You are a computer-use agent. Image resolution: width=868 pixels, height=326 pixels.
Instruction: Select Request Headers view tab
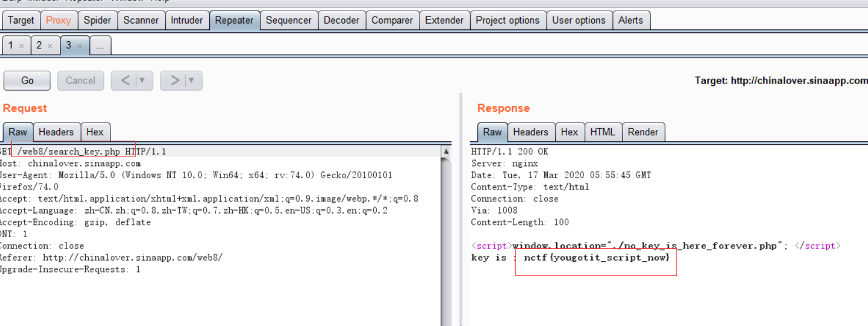point(56,132)
